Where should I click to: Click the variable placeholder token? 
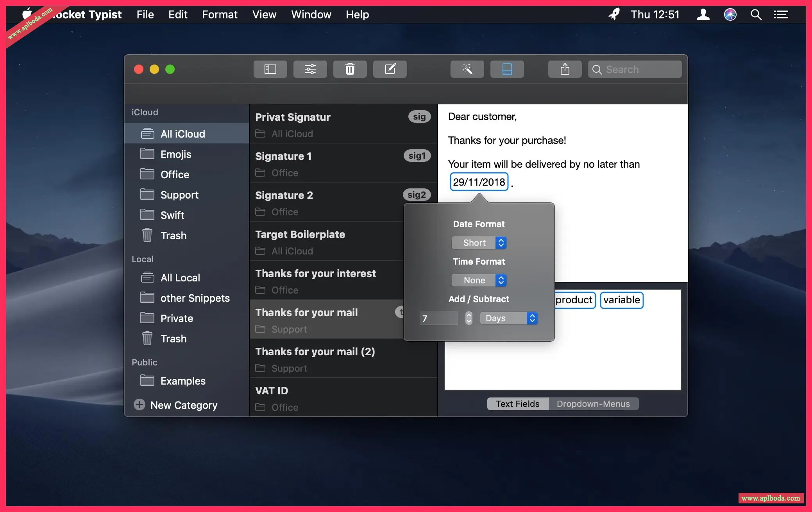tap(622, 300)
